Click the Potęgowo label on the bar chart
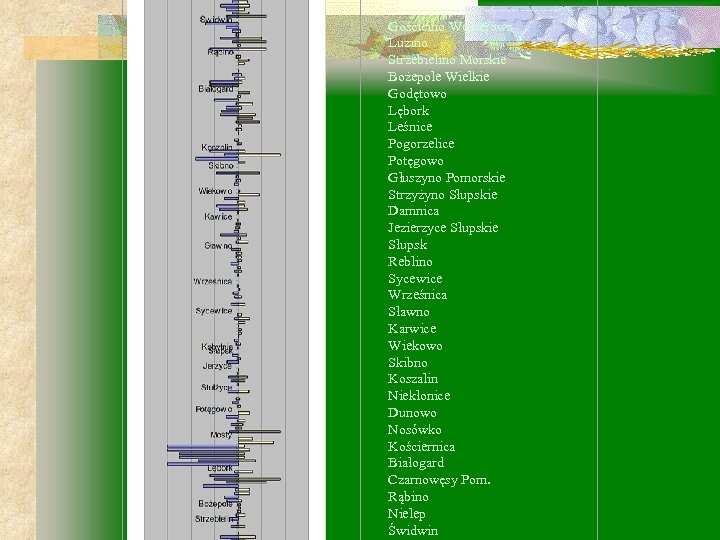 (214, 409)
